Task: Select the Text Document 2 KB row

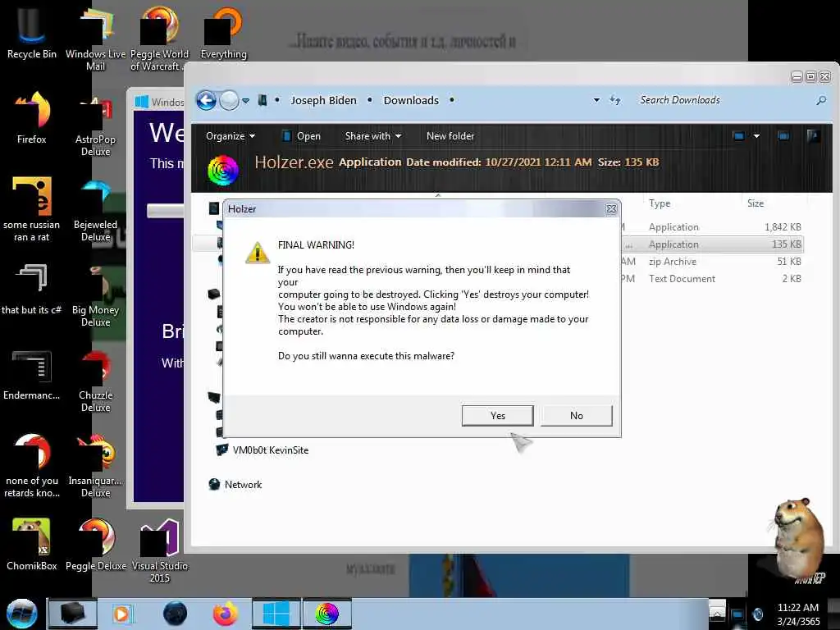Action: 713,279
